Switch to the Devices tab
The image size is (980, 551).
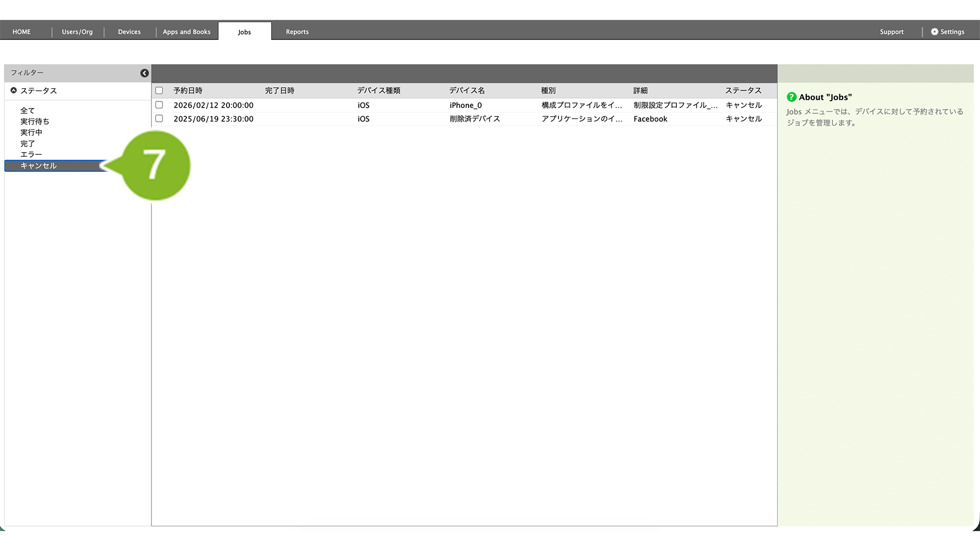click(129, 32)
